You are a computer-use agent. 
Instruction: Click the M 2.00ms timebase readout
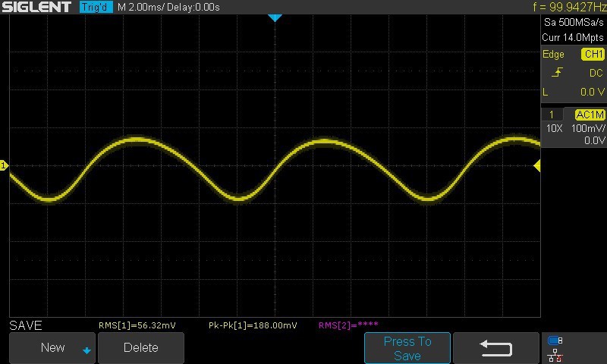coord(141,8)
